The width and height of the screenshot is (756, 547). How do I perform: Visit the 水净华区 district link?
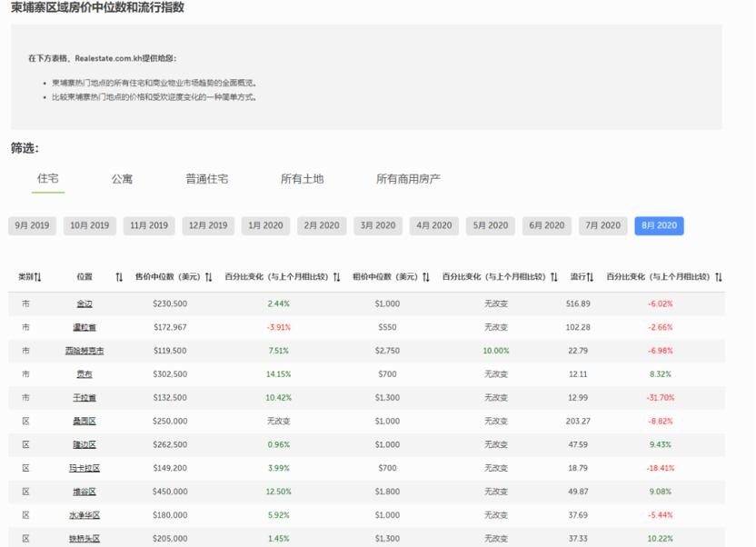[x=84, y=514]
